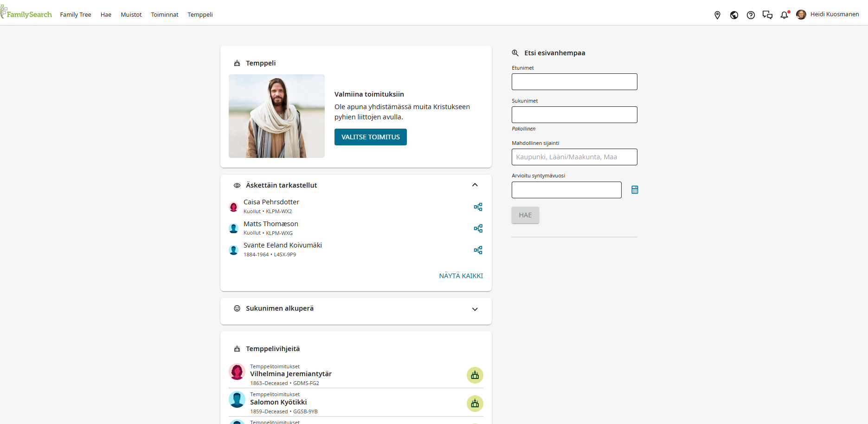Screen dimensions: 868x424
Task: Click the VALITSE TOIMITUS button
Action: click(x=371, y=137)
